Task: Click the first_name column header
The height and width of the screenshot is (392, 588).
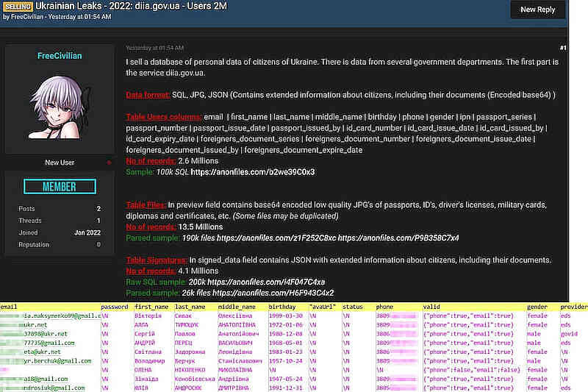Action: click(151, 307)
